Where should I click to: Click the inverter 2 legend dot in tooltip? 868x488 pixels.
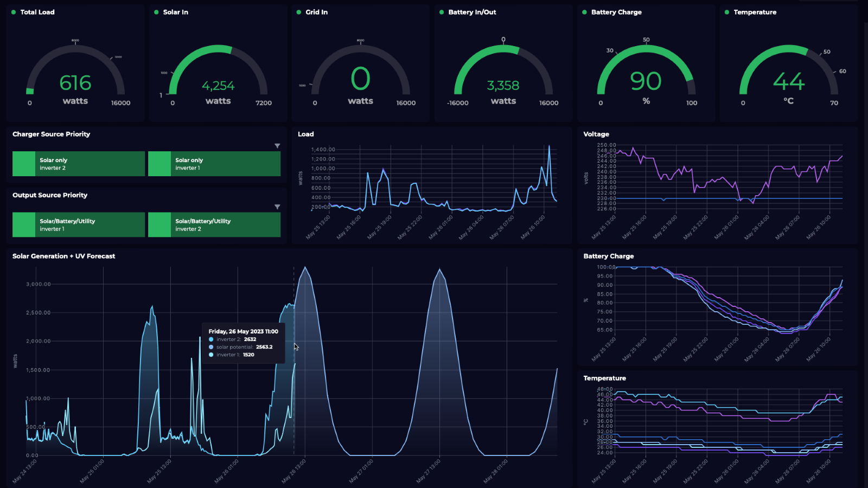point(210,339)
